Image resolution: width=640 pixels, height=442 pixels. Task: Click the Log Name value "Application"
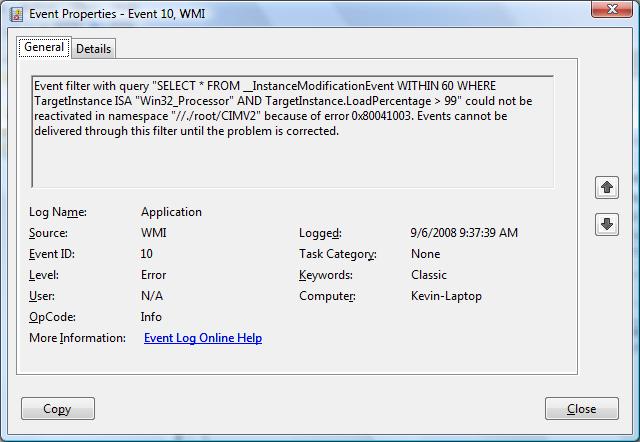coord(171,212)
